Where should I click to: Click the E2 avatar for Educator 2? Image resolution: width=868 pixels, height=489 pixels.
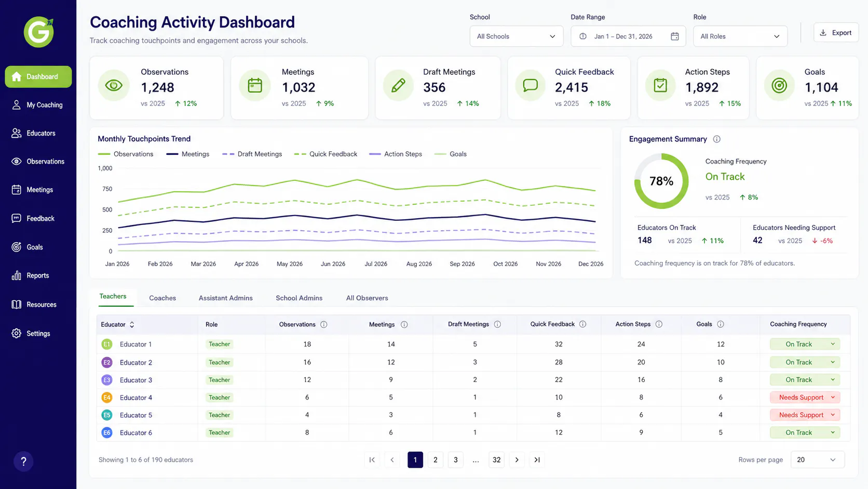pos(107,362)
